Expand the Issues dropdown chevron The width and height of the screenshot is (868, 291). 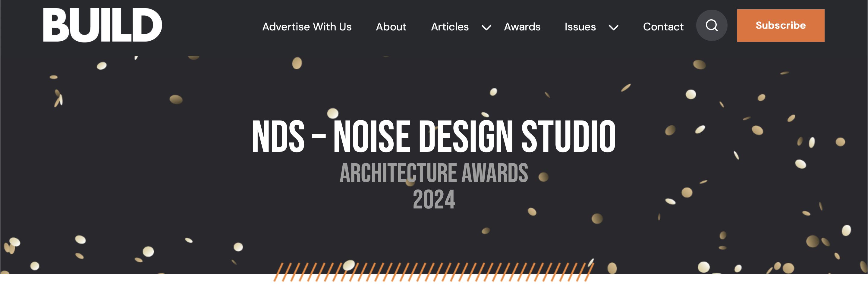coord(614,27)
